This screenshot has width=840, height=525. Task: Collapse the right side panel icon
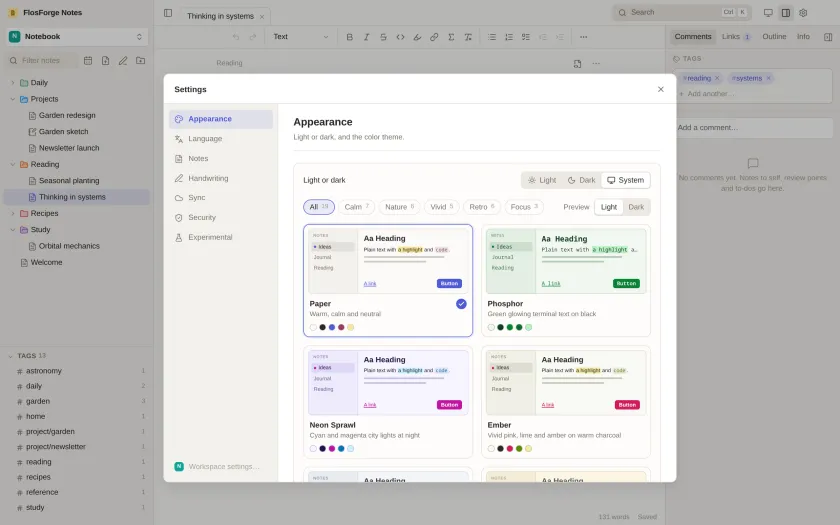pos(828,37)
